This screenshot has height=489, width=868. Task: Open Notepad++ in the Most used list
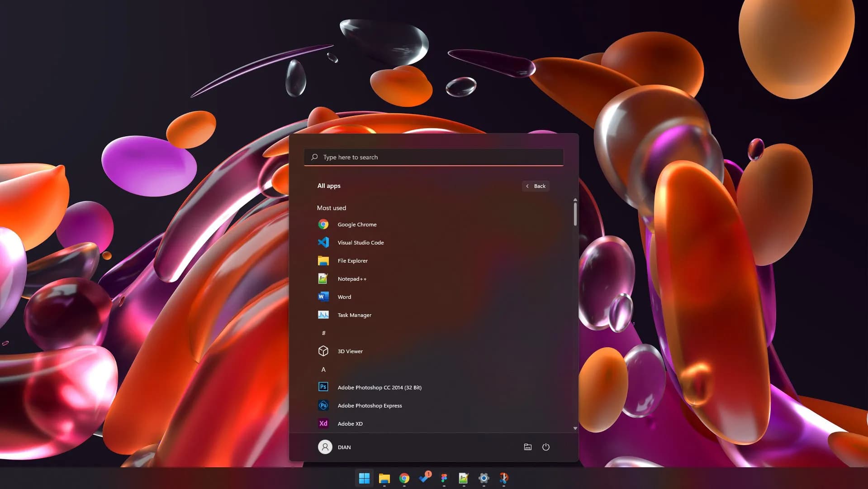pos(351,279)
